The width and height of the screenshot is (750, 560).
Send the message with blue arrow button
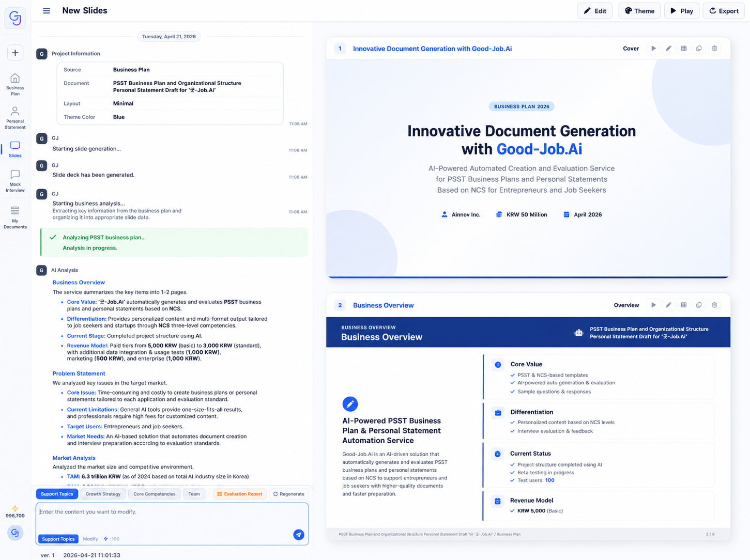pos(299,535)
